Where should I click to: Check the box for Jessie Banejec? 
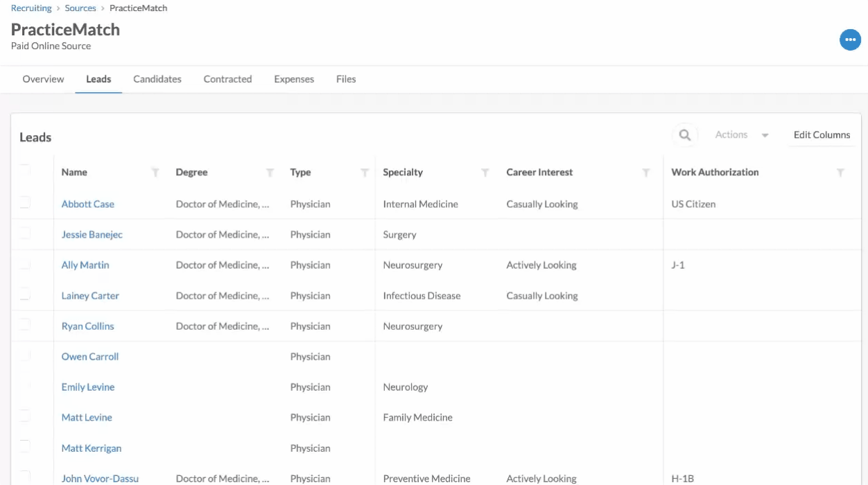tap(25, 233)
